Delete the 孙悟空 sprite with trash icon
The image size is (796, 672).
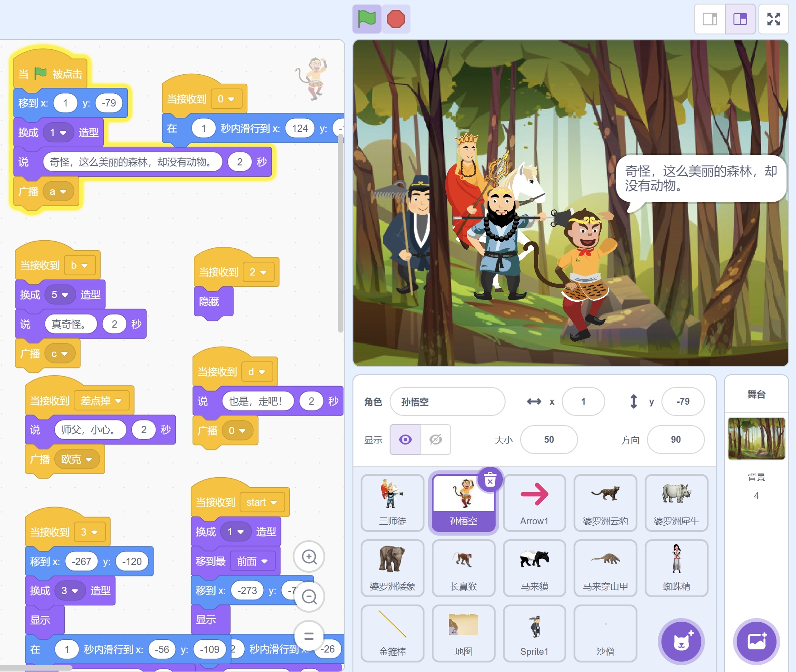tap(490, 479)
